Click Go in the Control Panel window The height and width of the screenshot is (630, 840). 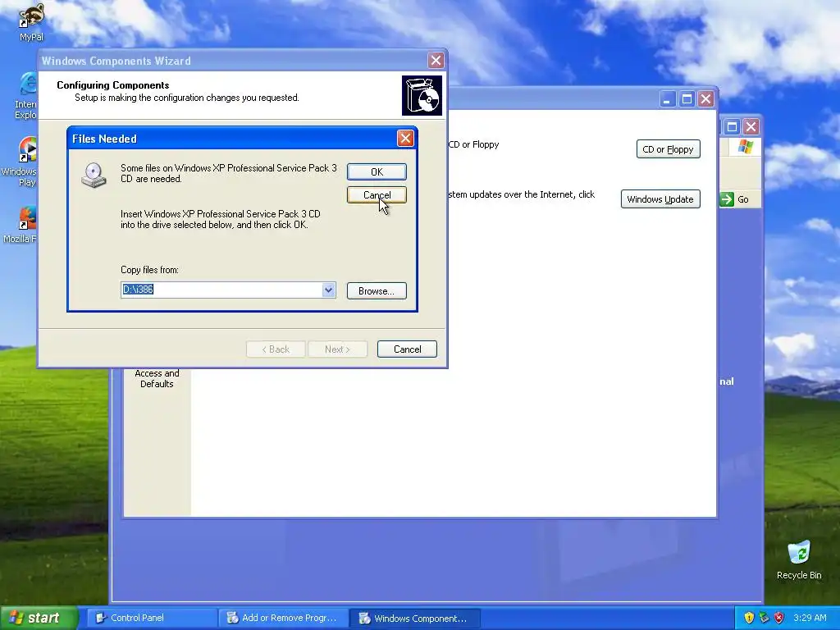735,199
